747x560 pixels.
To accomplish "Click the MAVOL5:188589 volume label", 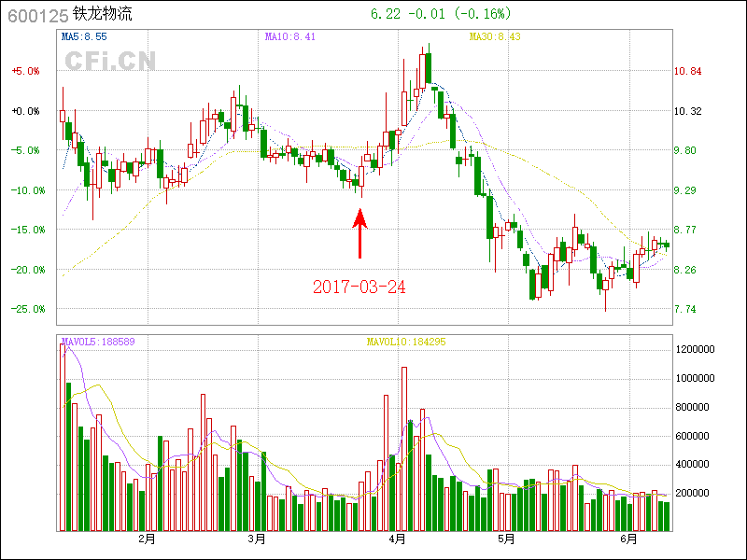I will click(98, 342).
